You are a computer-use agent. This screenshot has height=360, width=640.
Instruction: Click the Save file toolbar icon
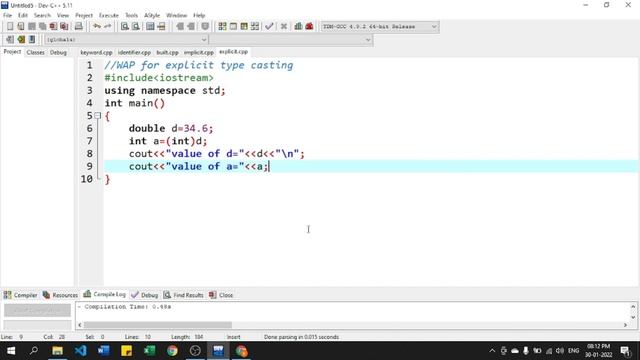pyautogui.click(x=31, y=27)
